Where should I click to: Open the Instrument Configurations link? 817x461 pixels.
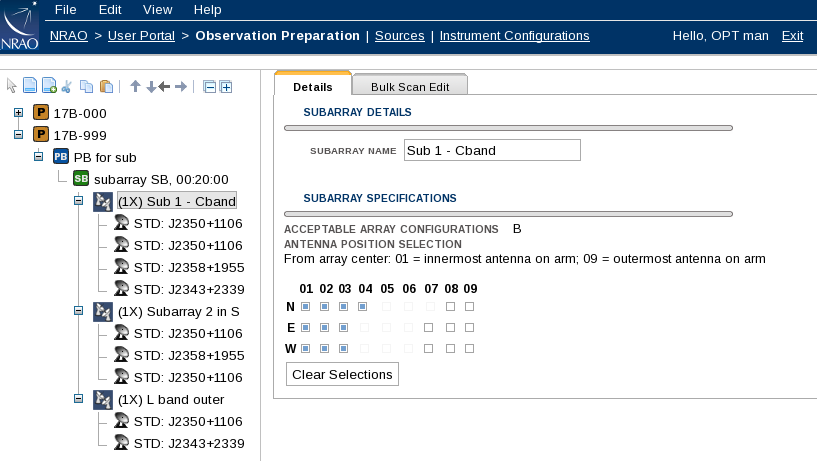click(x=514, y=36)
